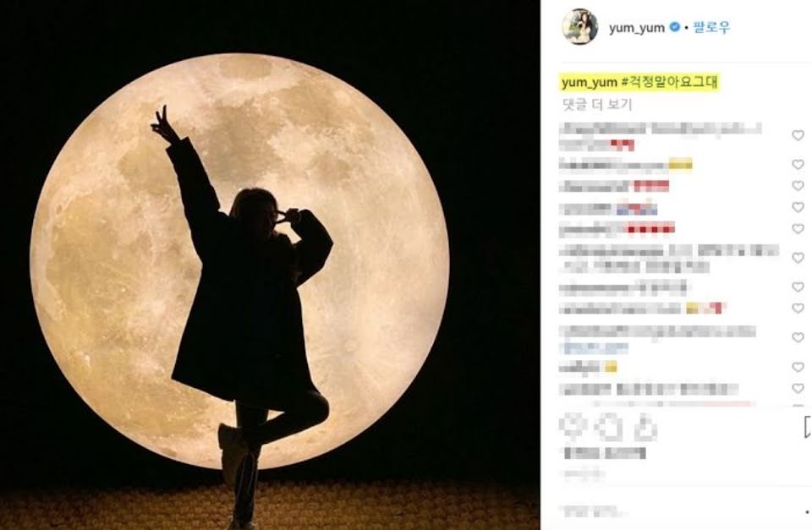Click the blue verified badge beside yum_yum
Image resolution: width=812 pixels, height=530 pixels.
click(675, 26)
